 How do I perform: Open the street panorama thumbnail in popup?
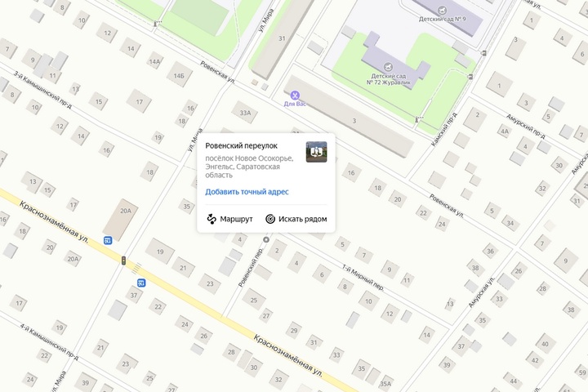316,152
